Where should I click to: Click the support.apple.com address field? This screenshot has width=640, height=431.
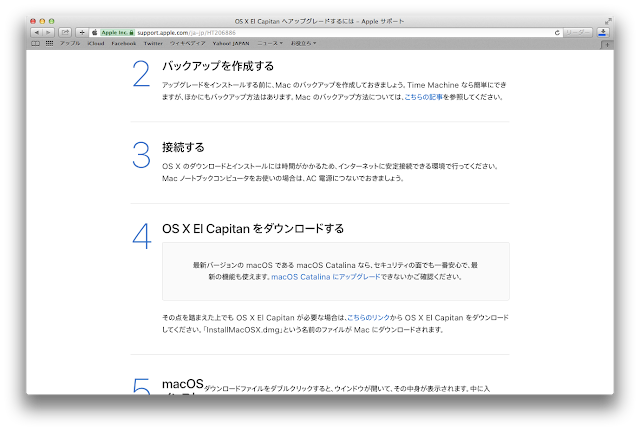[x=325, y=33]
